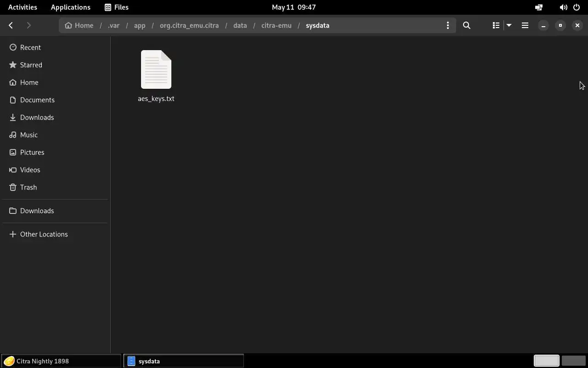Open the Activities overview
This screenshot has width=588, height=368.
23,7
